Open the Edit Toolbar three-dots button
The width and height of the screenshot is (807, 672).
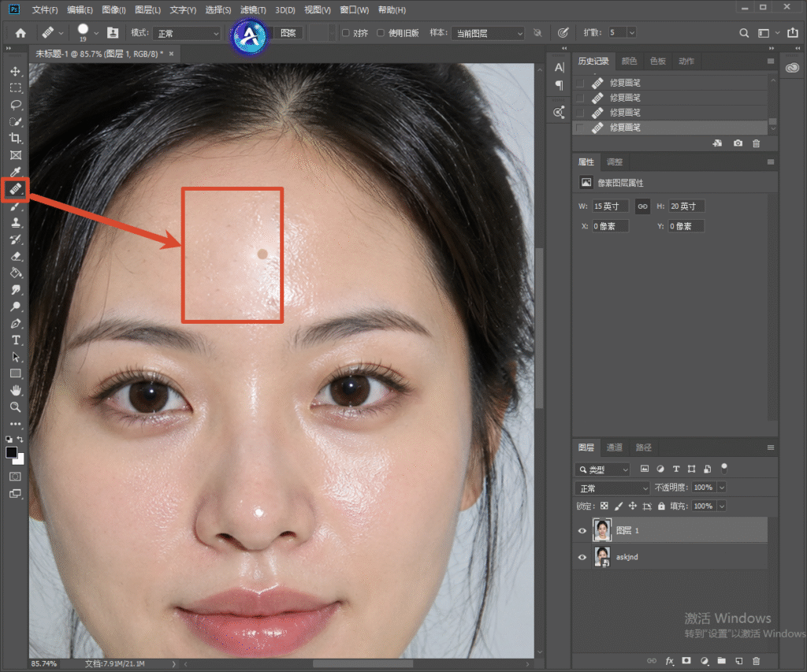pyautogui.click(x=16, y=424)
